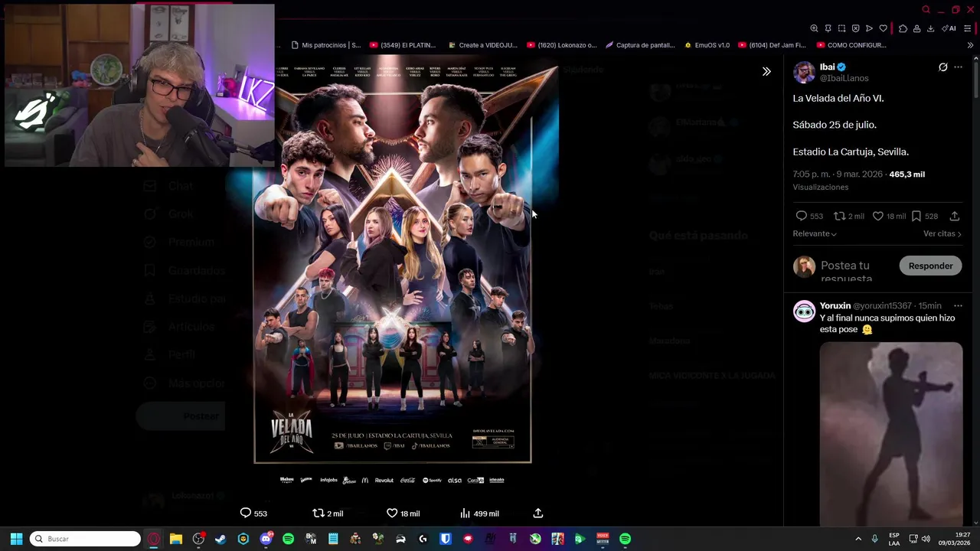980x551 pixels.
Task: Open Bitwarden shield icon in the taskbar
Action: tap(446, 539)
